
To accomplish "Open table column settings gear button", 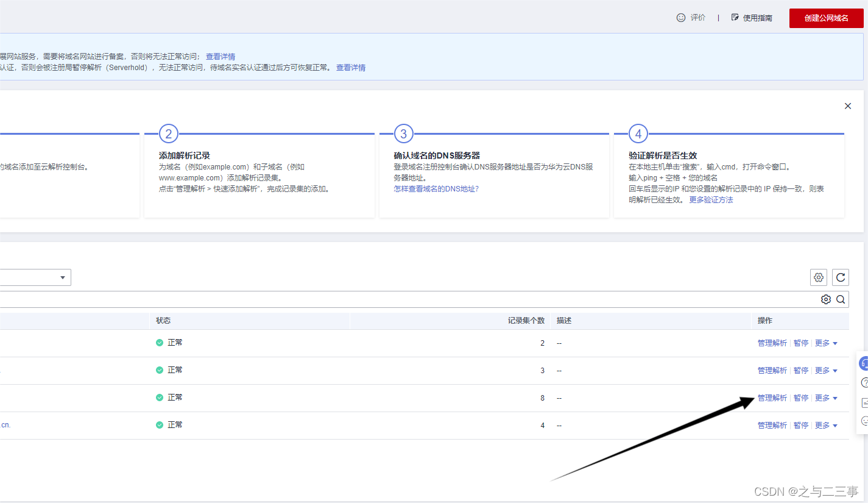I will pos(819,277).
